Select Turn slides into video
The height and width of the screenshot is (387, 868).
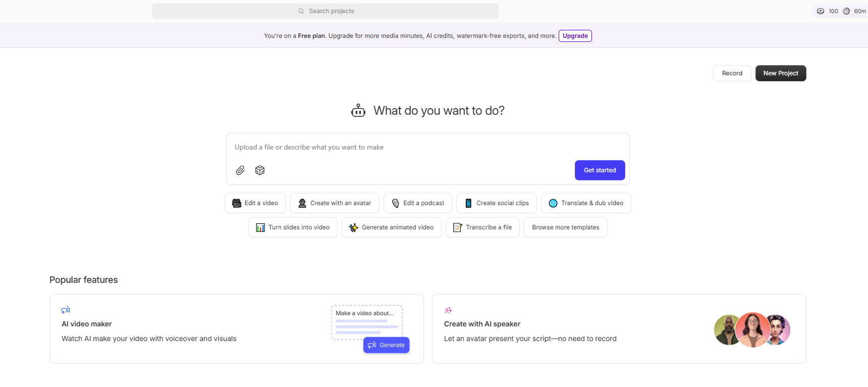(x=293, y=227)
